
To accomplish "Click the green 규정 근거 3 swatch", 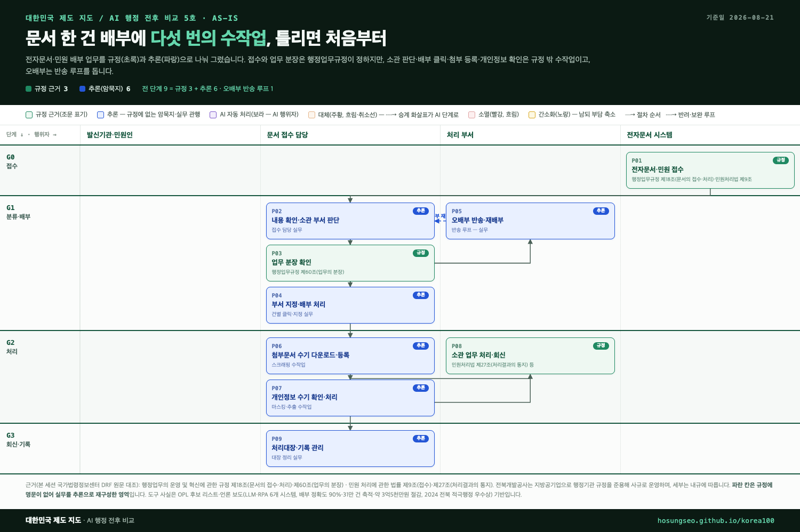I will 29,89.
